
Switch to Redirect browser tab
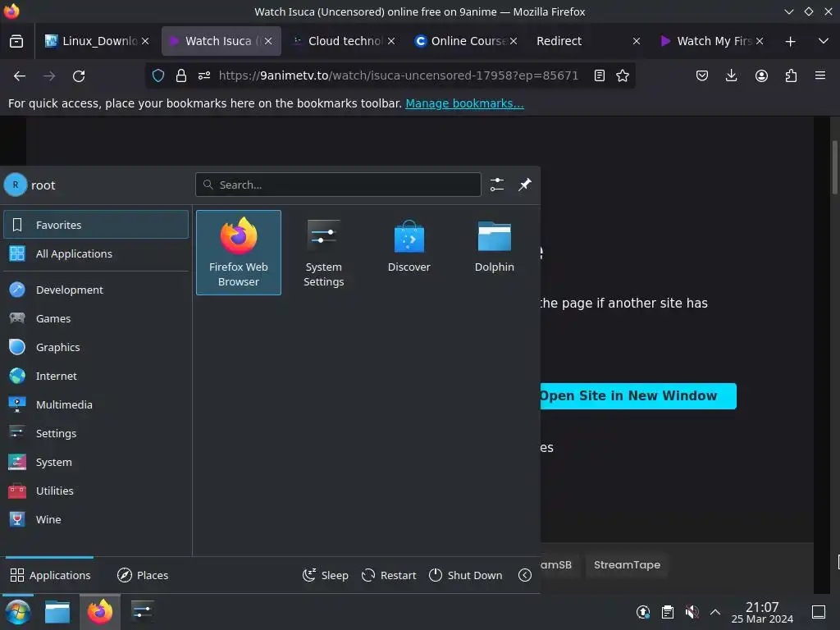[x=583, y=41]
